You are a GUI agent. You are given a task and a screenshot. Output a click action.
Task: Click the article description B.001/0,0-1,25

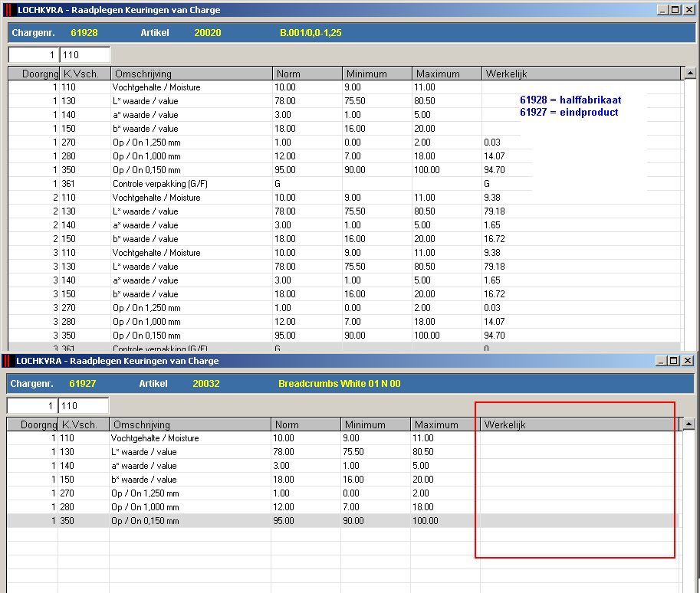[311, 33]
